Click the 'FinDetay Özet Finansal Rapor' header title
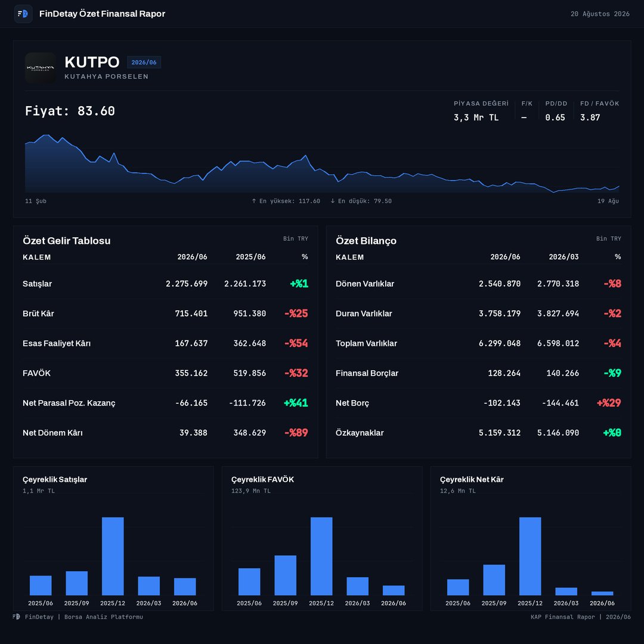Screen dimensions: 644x644 click(103, 14)
